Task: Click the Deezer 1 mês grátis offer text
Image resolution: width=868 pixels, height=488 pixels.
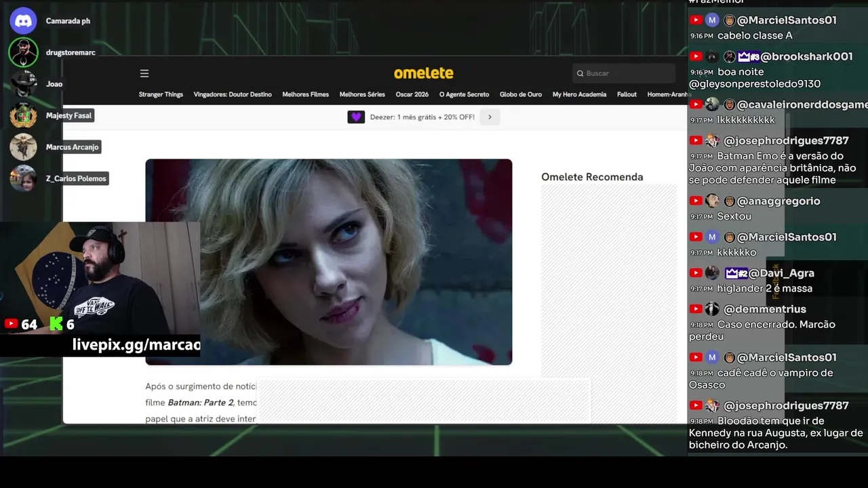Action: (x=422, y=117)
